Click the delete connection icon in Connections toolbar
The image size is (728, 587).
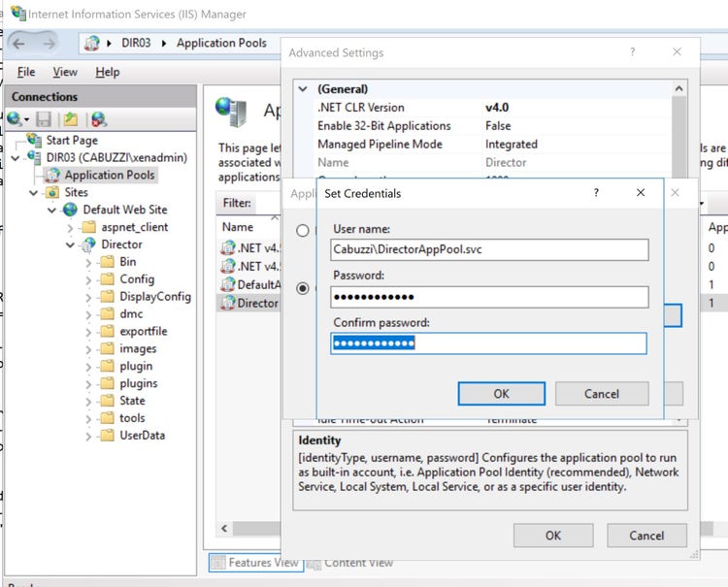98,119
